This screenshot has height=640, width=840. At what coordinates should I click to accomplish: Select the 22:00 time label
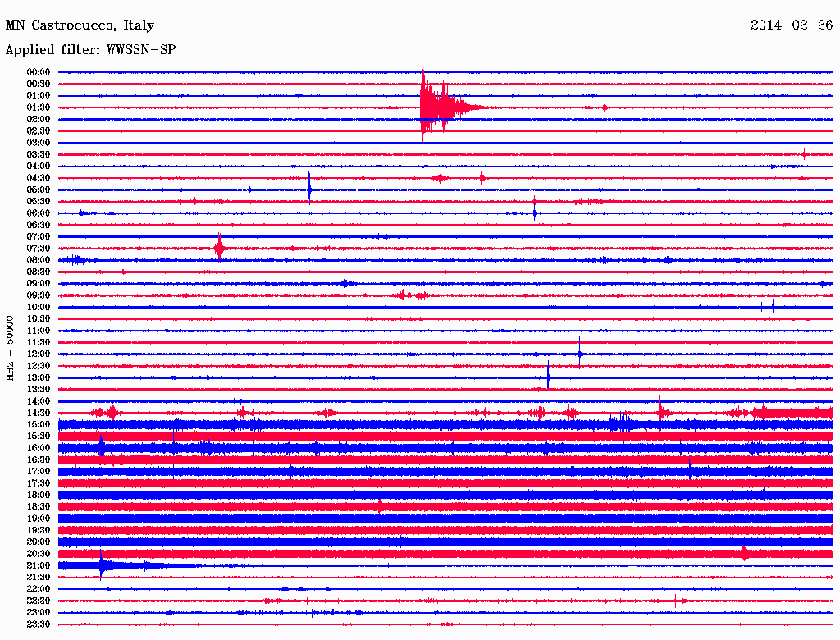tap(38, 589)
